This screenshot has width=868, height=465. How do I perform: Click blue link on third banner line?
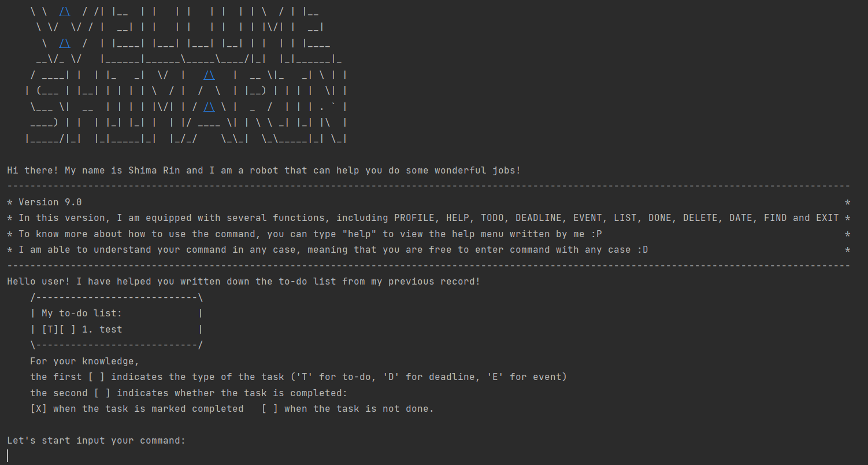[65, 43]
